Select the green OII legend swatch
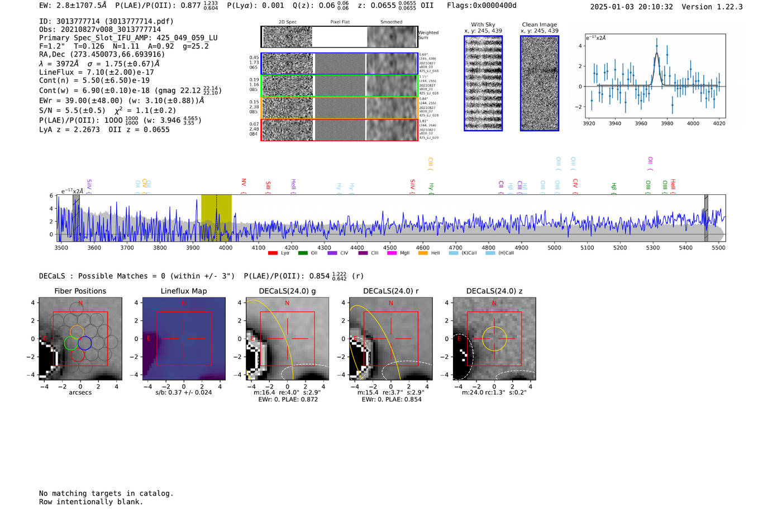This screenshot has height=532, width=782. [303, 253]
